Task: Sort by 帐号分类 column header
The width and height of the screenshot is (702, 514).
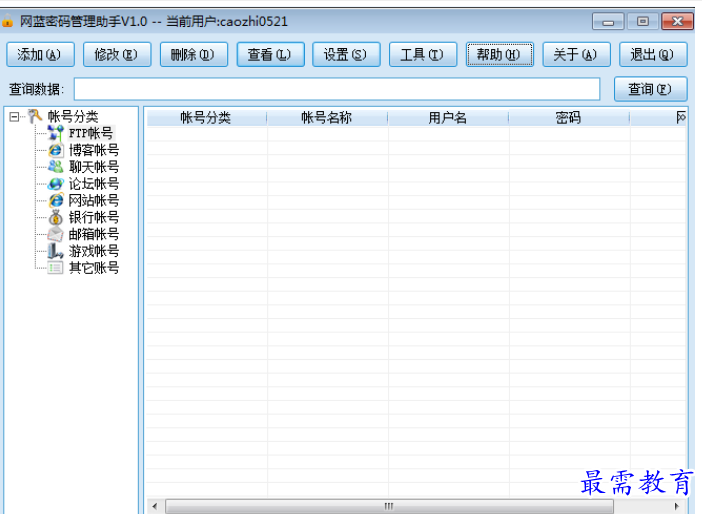Action: tap(206, 118)
